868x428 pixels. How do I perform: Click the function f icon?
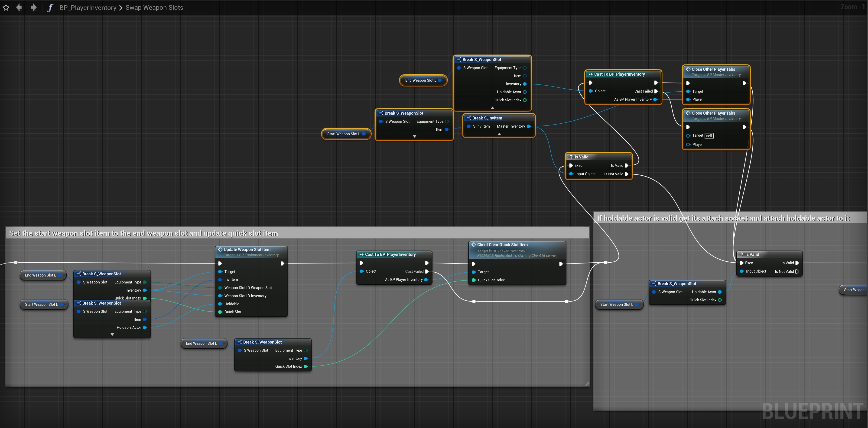tap(50, 7)
